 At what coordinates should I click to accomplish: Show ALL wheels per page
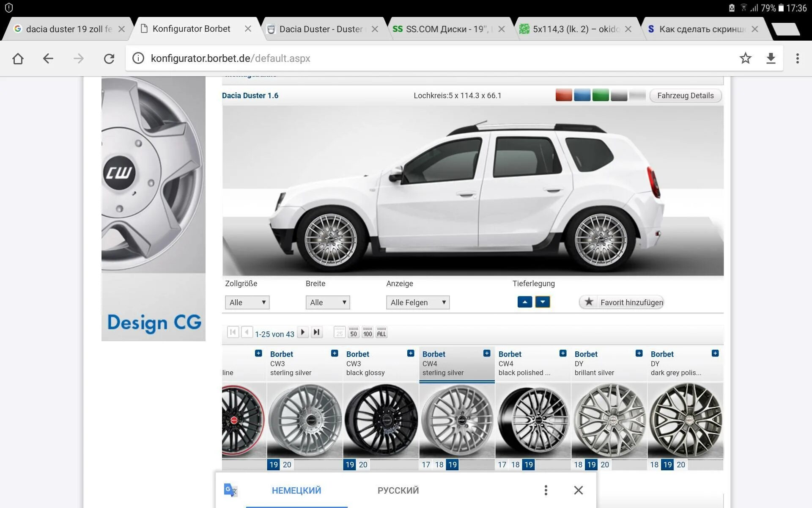[381, 332]
